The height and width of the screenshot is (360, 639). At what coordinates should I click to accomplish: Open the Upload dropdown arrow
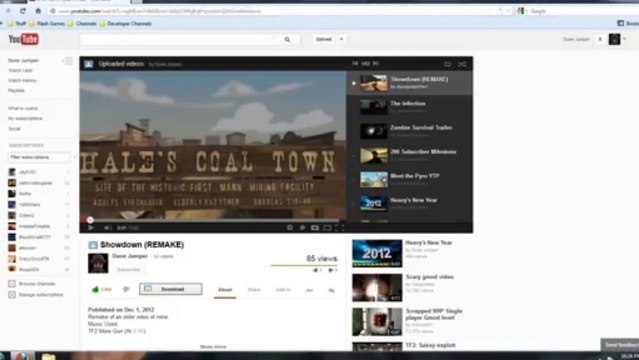click(342, 39)
